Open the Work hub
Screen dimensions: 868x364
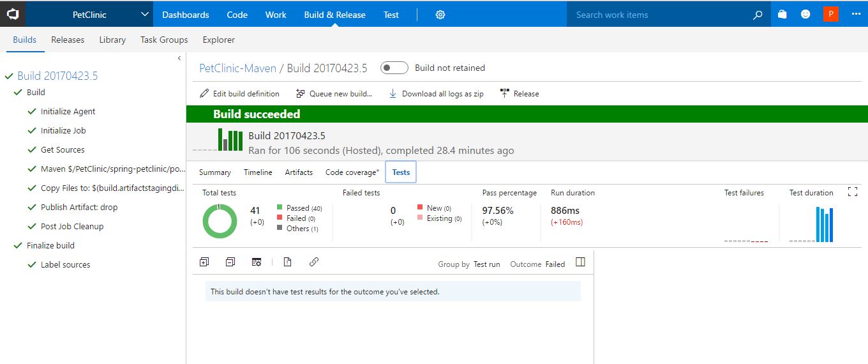point(276,15)
